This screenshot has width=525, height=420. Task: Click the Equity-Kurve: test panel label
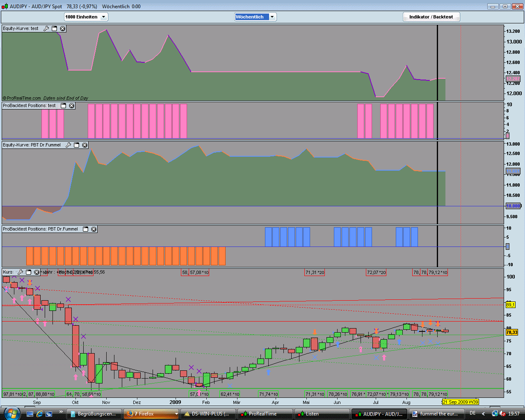(x=21, y=29)
